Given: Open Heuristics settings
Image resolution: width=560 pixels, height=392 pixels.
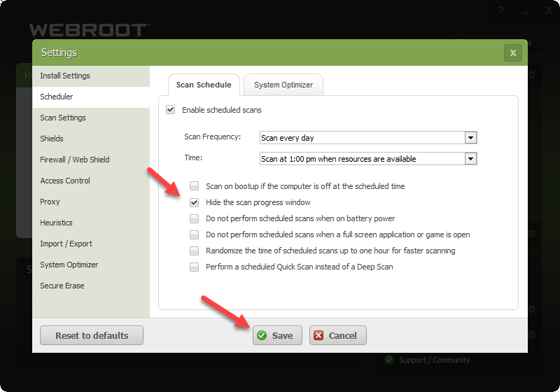Looking at the screenshot, I should pyautogui.click(x=91, y=223).
